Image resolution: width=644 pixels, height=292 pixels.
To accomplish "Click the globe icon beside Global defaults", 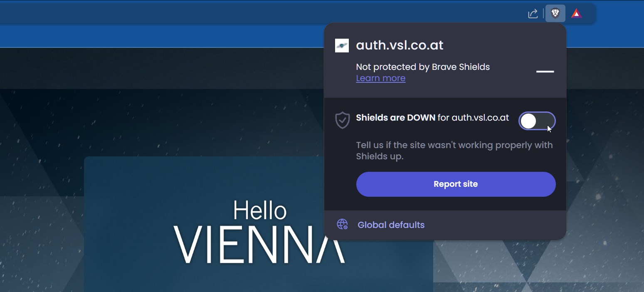I will coord(342,225).
